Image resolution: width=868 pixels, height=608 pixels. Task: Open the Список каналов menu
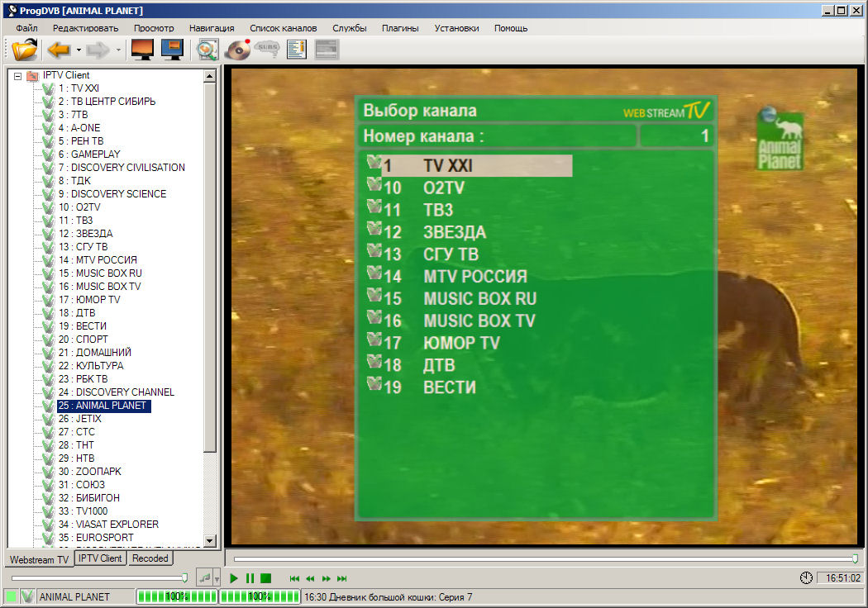pos(283,28)
